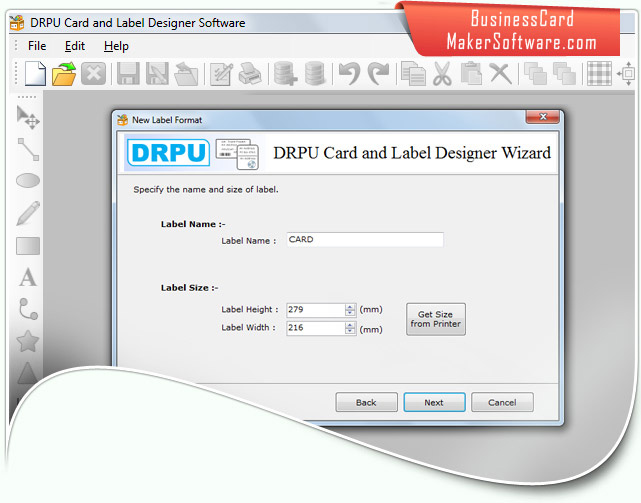Open the File menu
The width and height of the screenshot is (641, 503).
pos(37,46)
